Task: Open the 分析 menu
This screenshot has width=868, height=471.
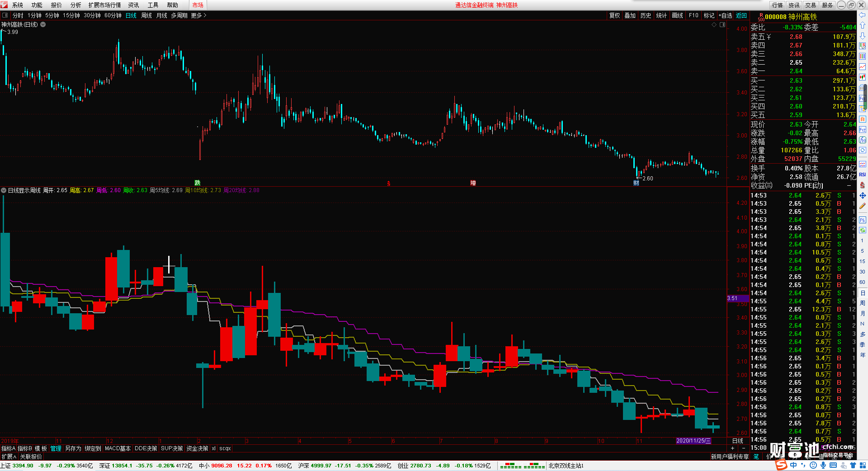Action: click(x=76, y=5)
